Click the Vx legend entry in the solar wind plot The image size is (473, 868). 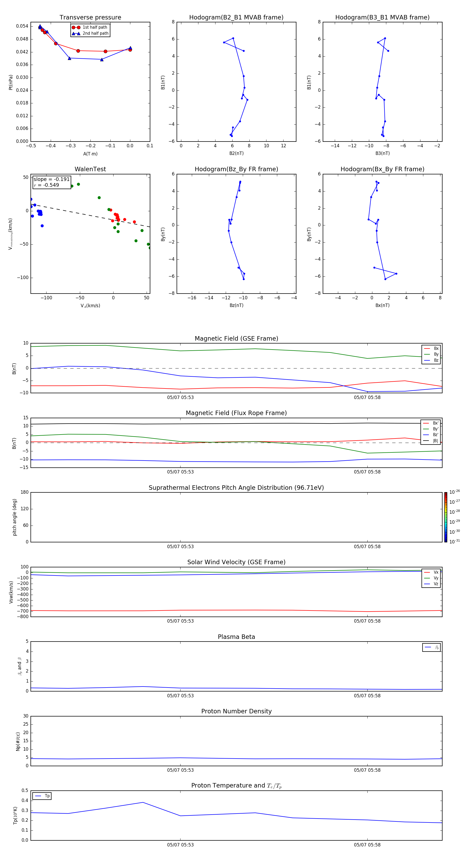click(x=431, y=572)
